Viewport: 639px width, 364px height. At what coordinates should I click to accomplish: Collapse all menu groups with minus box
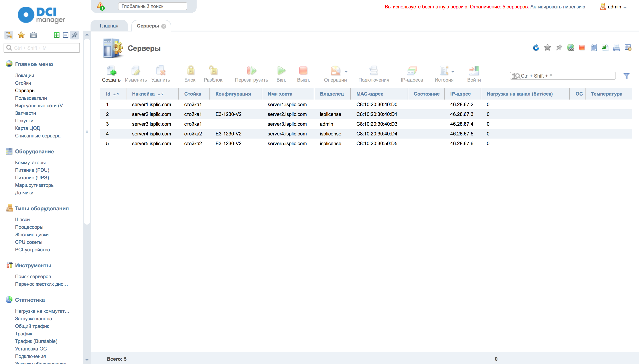click(65, 35)
